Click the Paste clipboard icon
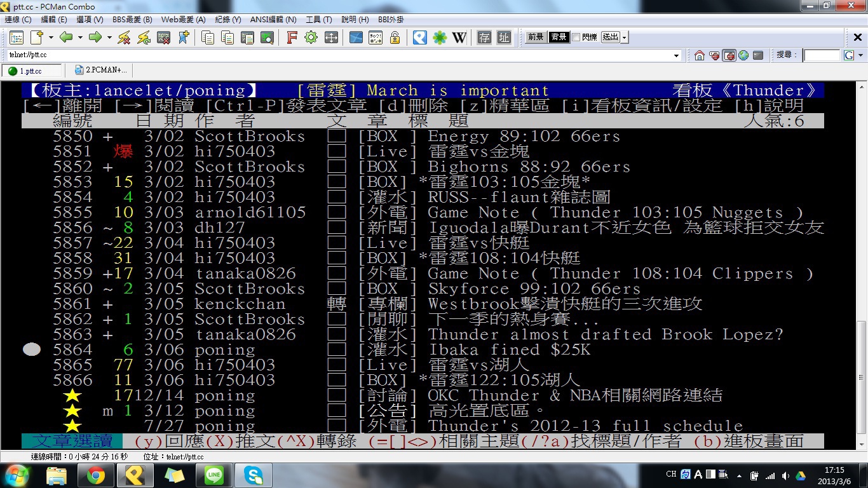 [x=227, y=37]
